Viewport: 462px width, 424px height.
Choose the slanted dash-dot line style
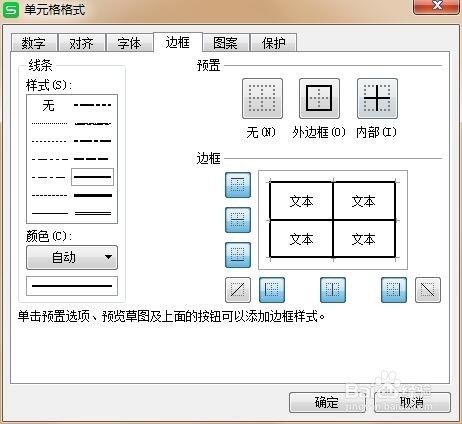93,124
